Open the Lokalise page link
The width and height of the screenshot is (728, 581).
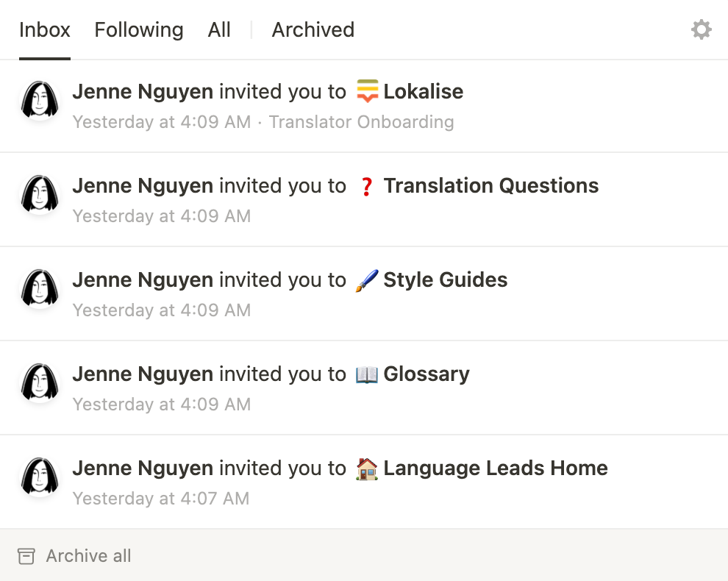click(423, 91)
